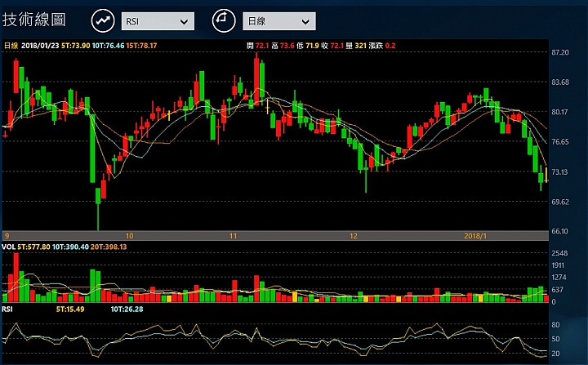The height and width of the screenshot is (365, 588).
Task: Click the RSI 80 axis label
Action: [x=556, y=325]
